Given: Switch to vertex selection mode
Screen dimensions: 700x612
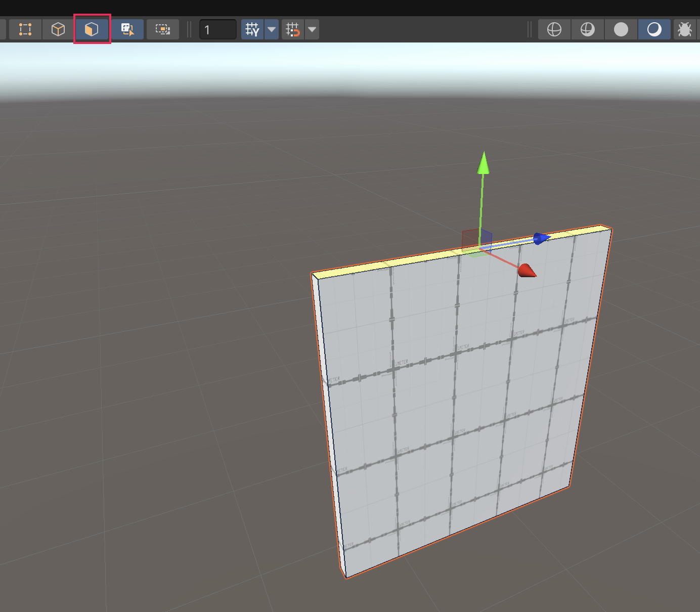Looking at the screenshot, I should coord(25,29).
